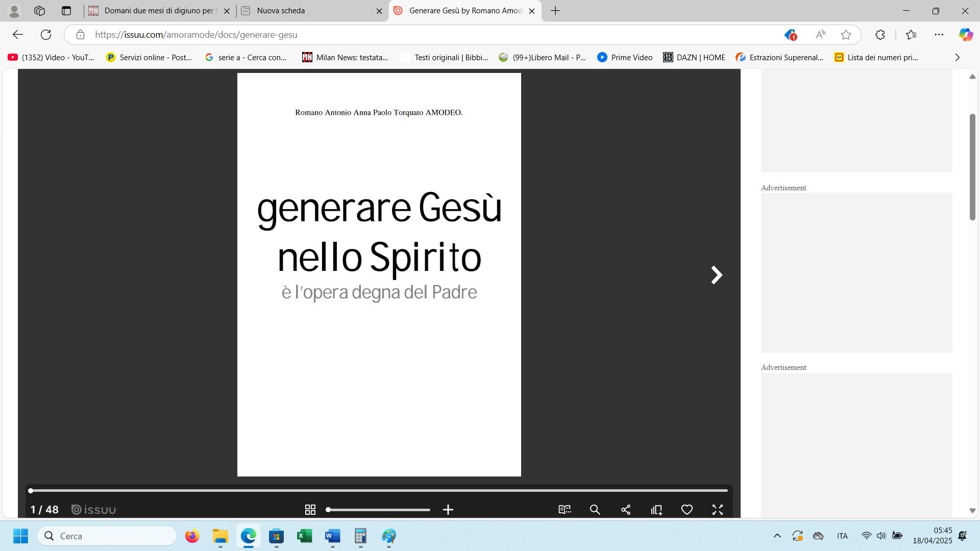Viewport: 980px width, 551px height.
Task: Toggle favorite star in the address bar
Action: [846, 35]
